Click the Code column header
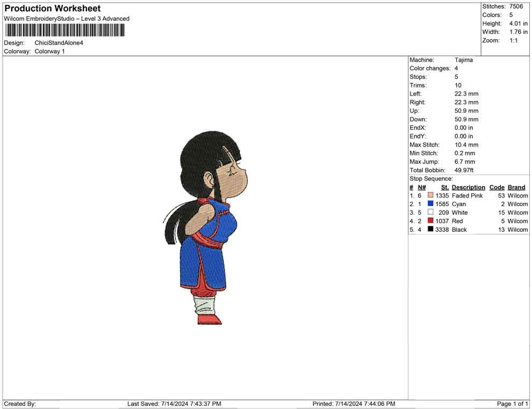The width and height of the screenshot is (532, 409). pos(497,187)
